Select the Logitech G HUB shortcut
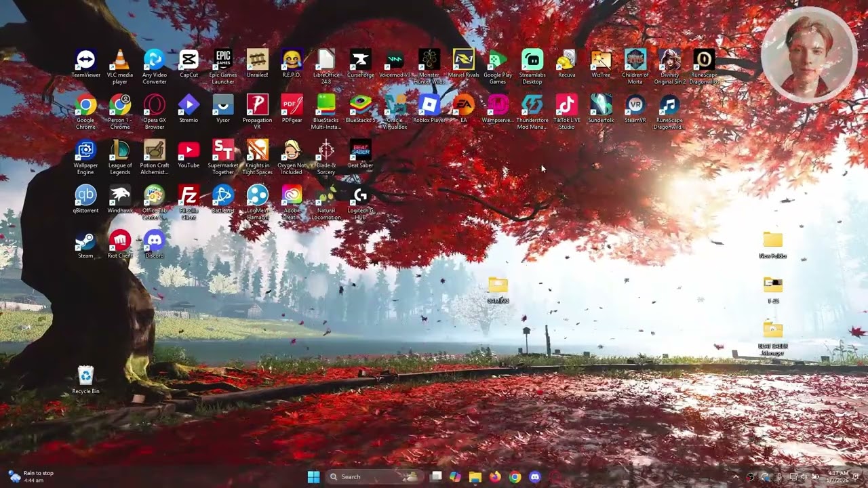 [361, 196]
